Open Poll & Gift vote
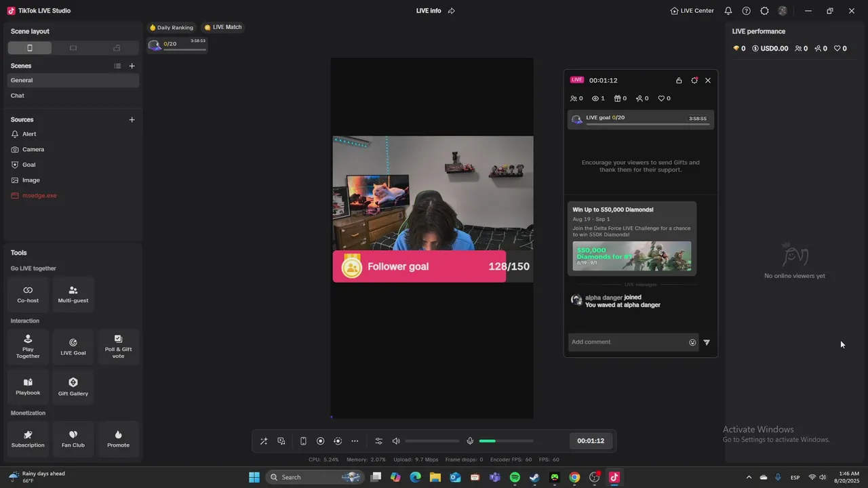 coord(118,346)
